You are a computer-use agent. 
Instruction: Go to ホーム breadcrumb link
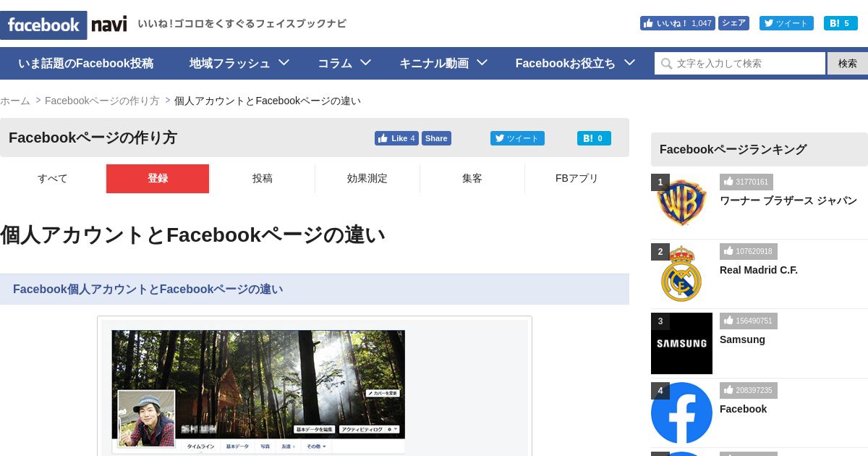tap(15, 101)
